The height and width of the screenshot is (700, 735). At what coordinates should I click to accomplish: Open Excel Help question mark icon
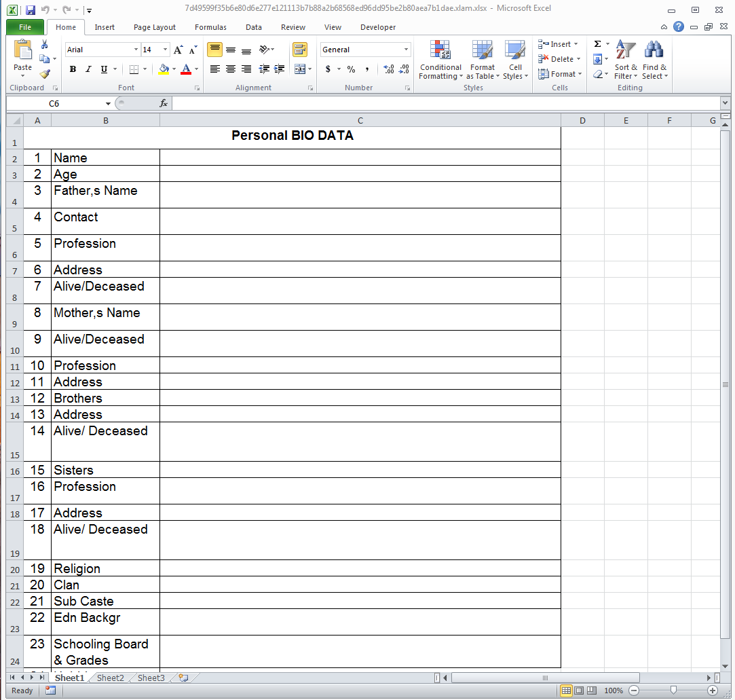click(x=678, y=26)
